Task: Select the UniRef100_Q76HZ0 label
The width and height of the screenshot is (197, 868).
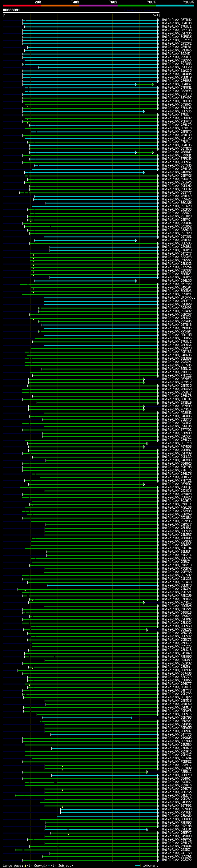Action: pos(176,748)
